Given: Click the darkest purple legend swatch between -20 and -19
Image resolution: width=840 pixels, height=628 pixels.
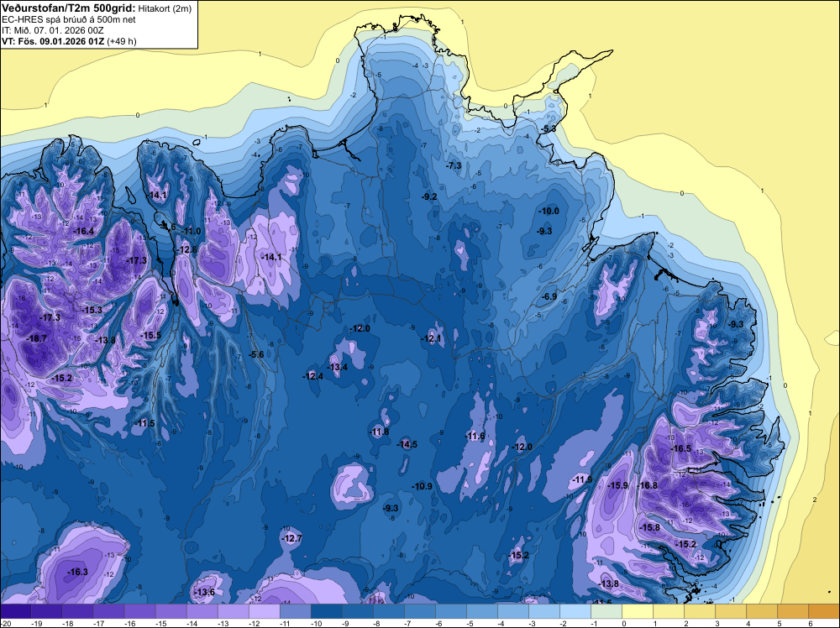Looking at the screenshot, I should coord(15,611).
